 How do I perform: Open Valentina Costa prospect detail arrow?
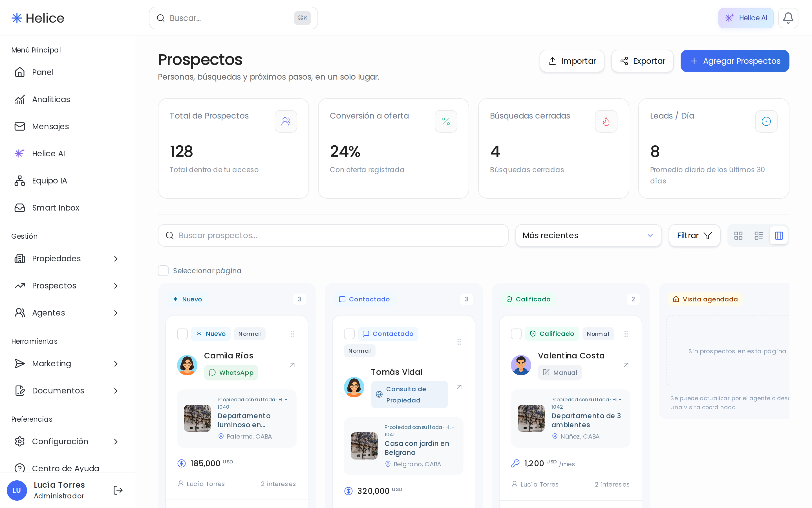[x=626, y=365]
